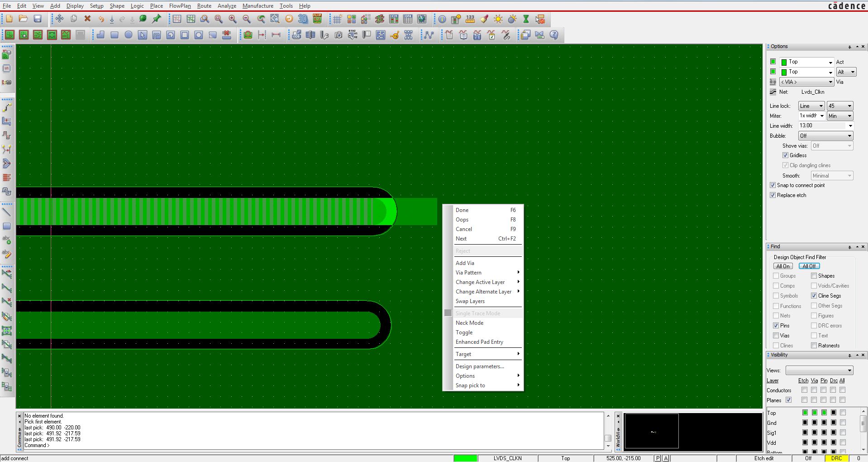Open the Route menu

204,6
